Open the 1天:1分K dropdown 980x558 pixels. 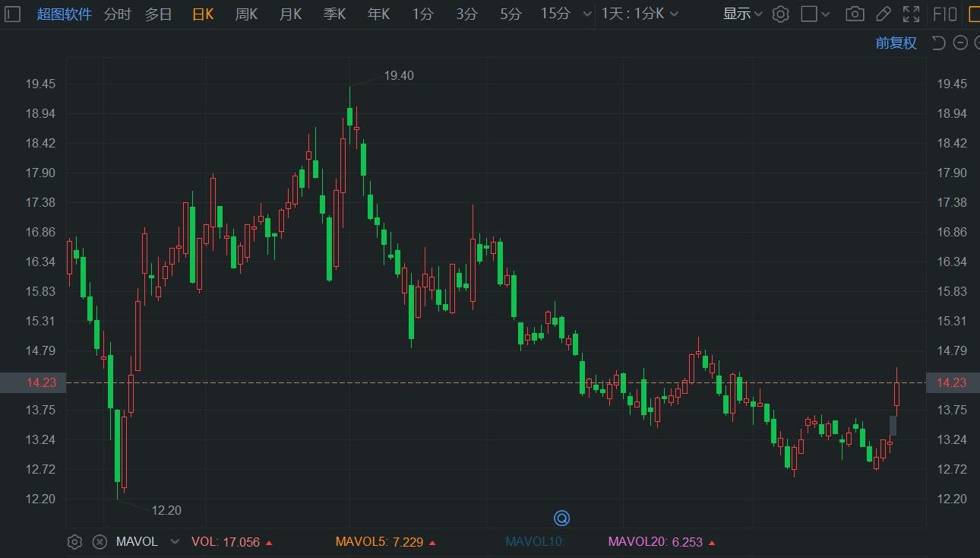[640, 14]
